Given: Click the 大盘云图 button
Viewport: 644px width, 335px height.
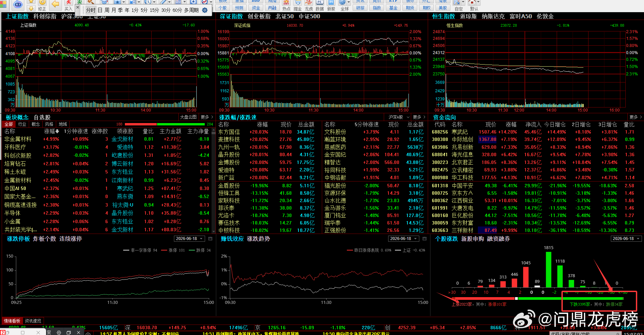Looking at the screenshot, I should pos(188,117).
